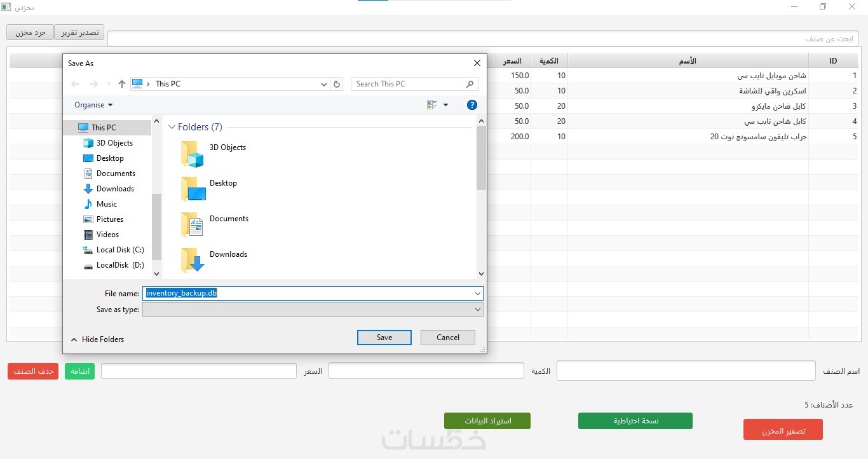Click the نسخة احتياطية backup button
Screen dimensions: 868x459
pyautogui.click(x=635, y=421)
